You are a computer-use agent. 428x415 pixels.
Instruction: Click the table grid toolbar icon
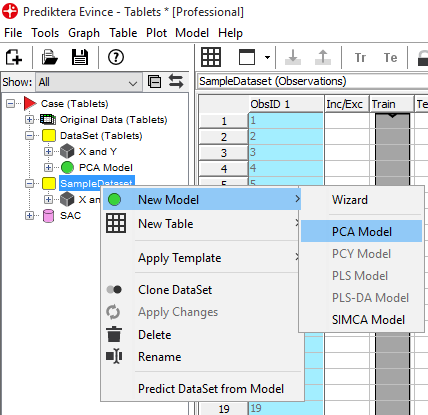211,57
